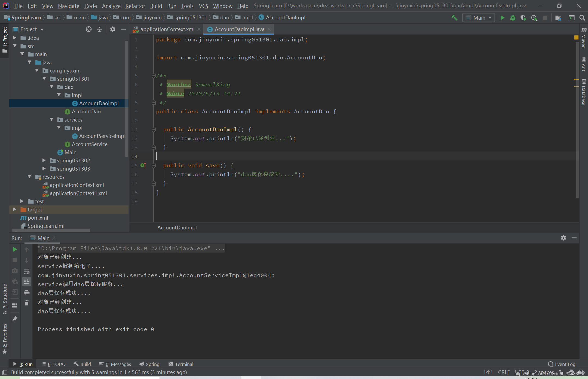Click jinyuxin in the breadcrumb bar

tap(149, 18)
